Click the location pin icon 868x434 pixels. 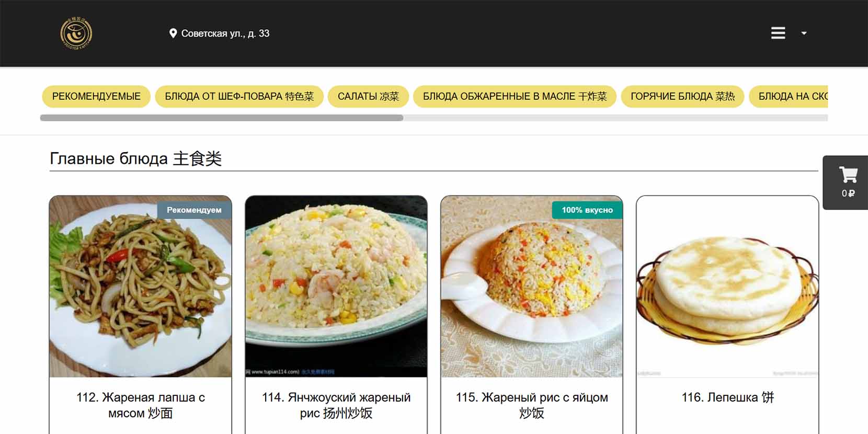tap(173, 33)
